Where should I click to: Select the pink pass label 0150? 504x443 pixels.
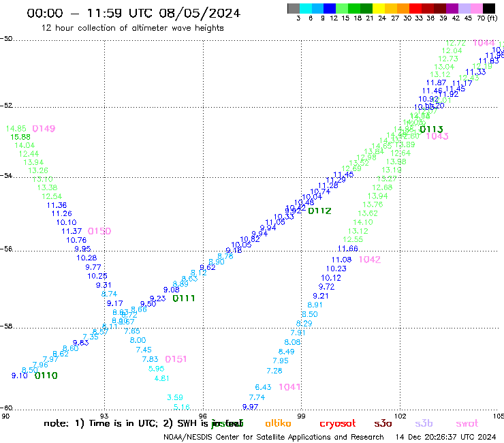coord(99,231)
